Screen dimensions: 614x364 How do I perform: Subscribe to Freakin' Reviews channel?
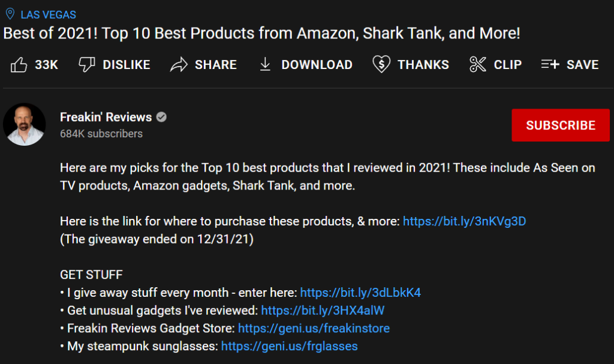point(561,125)
